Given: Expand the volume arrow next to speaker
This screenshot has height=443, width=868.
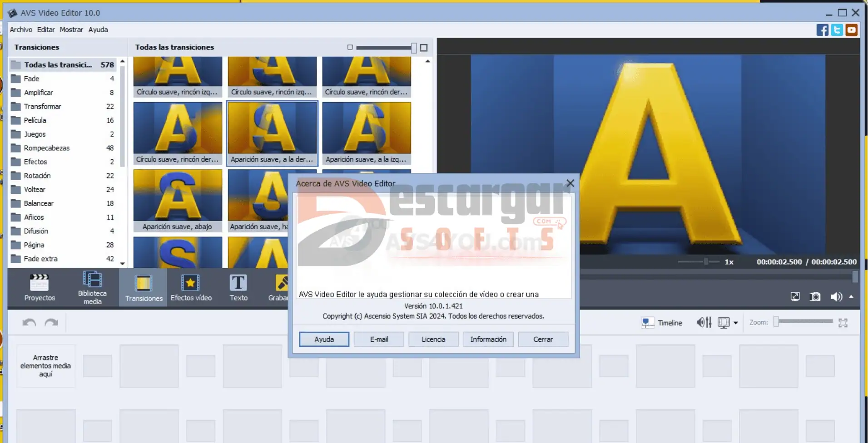Looking at the screenshot, I should (x=851, y=296).
